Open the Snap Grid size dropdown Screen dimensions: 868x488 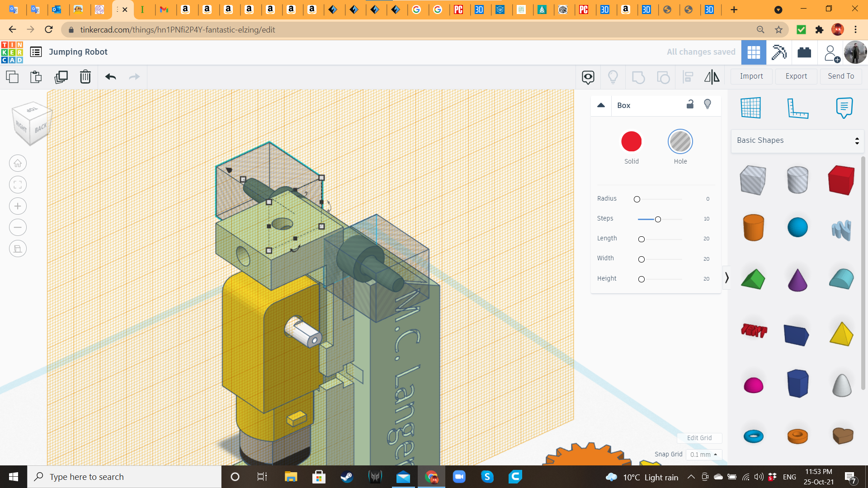703,455
